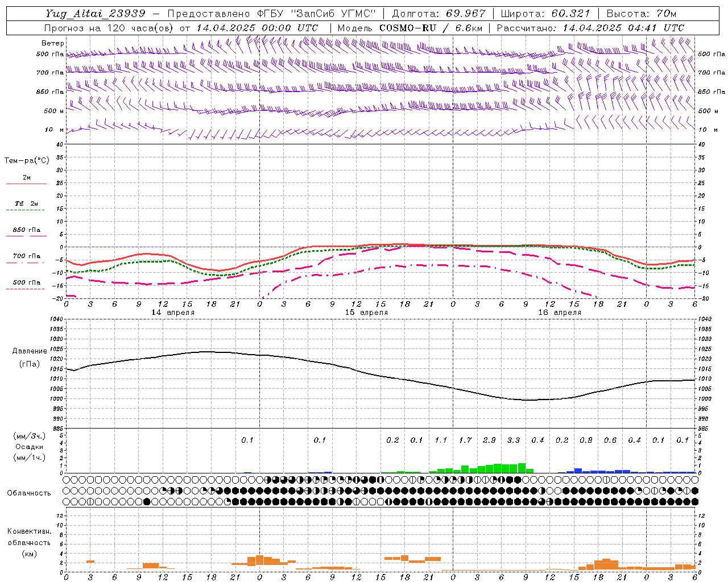The width and height of the screenshot is (728, 582).
Task: Click the 15 апреля date label
Action: point(366,313)
